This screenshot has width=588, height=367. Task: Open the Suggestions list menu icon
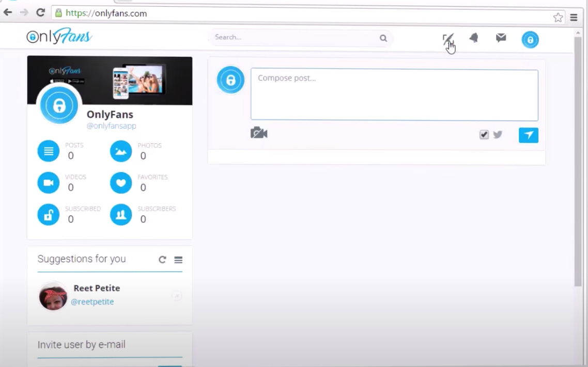click(x=178, y=259)
